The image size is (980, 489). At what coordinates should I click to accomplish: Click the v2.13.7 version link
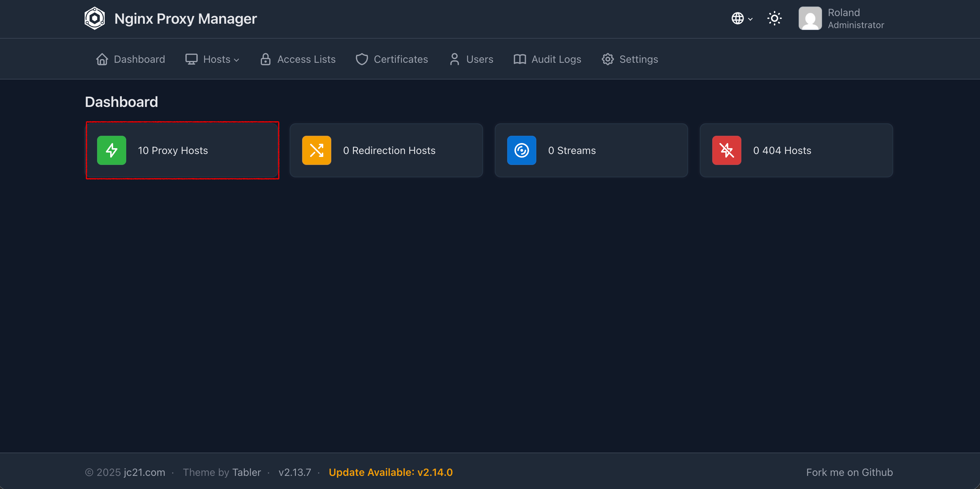[x=295, y=472]
